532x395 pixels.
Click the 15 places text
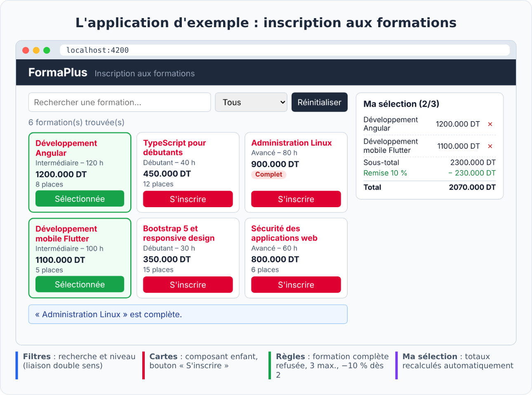point(158,270)
